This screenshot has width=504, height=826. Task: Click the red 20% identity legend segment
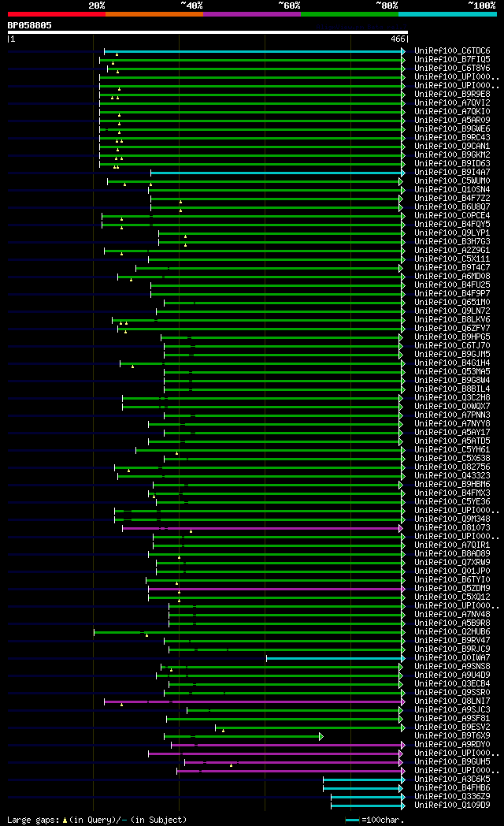pos(56,14)
